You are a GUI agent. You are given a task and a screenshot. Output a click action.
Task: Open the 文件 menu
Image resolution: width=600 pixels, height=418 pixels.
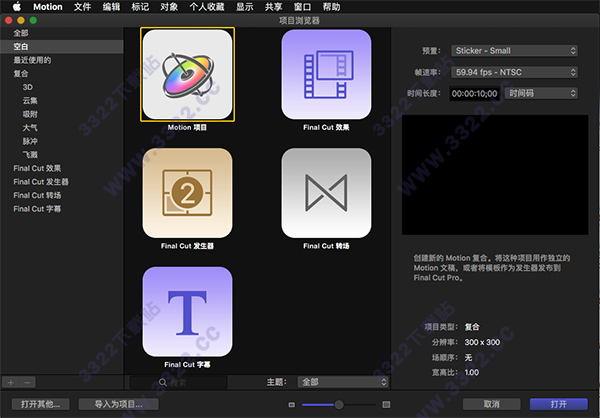point(82,7)
